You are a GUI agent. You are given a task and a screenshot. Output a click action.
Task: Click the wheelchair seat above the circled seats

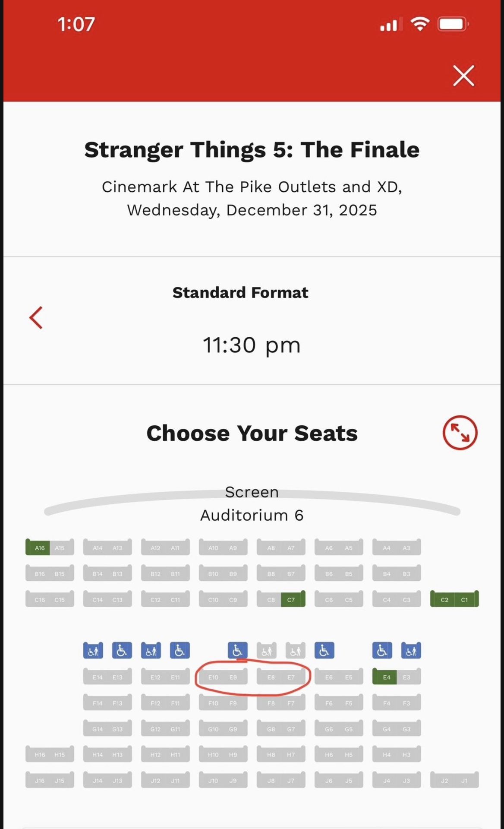238,650
